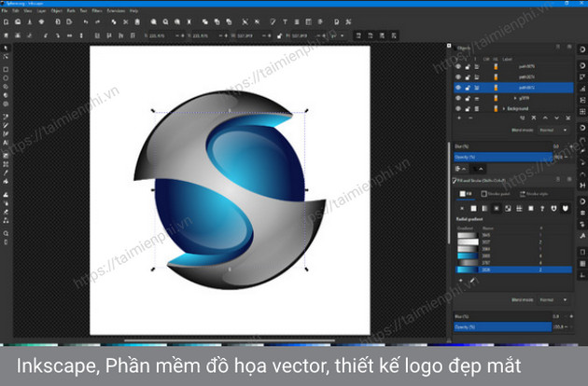Click edit gradient pencil icon

(472, 281)
